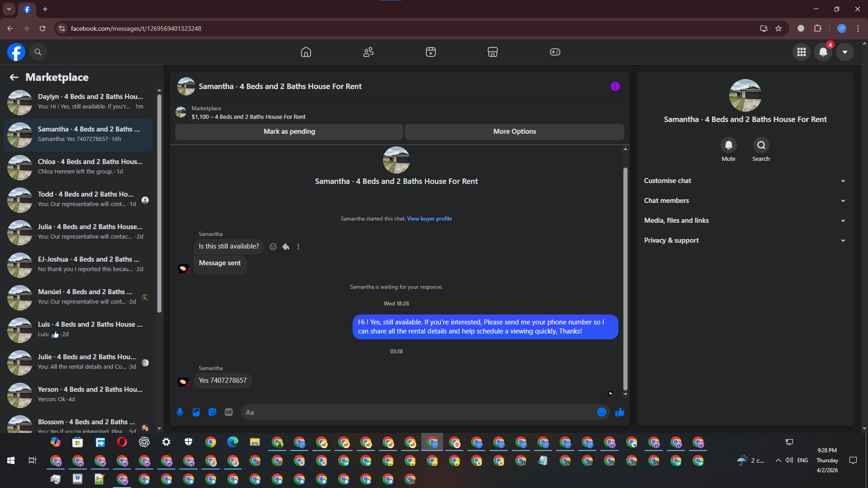Viewport: 868px width, 488px height.
Task: Open the account dropdown arrow
Action: pyautogui.click(x=845, y=52)
